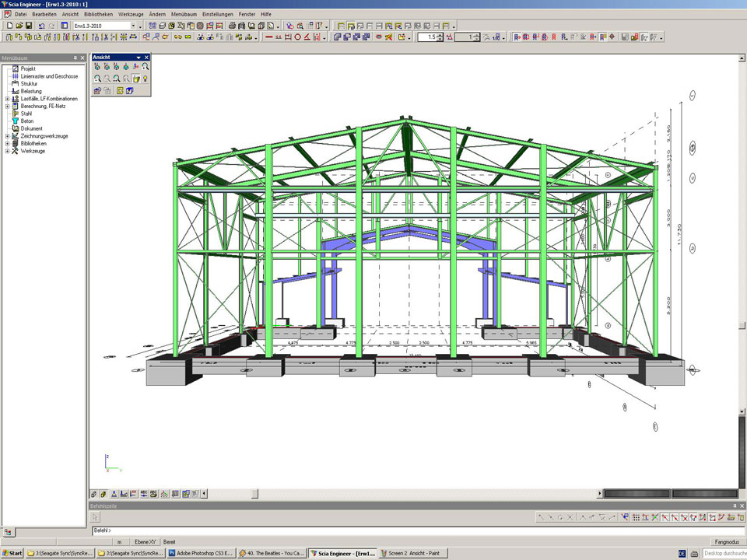This screenshot has height=560, width=747.
Task: Select Struktur in the Menübaum tree
Action: [x=29, y=84]
